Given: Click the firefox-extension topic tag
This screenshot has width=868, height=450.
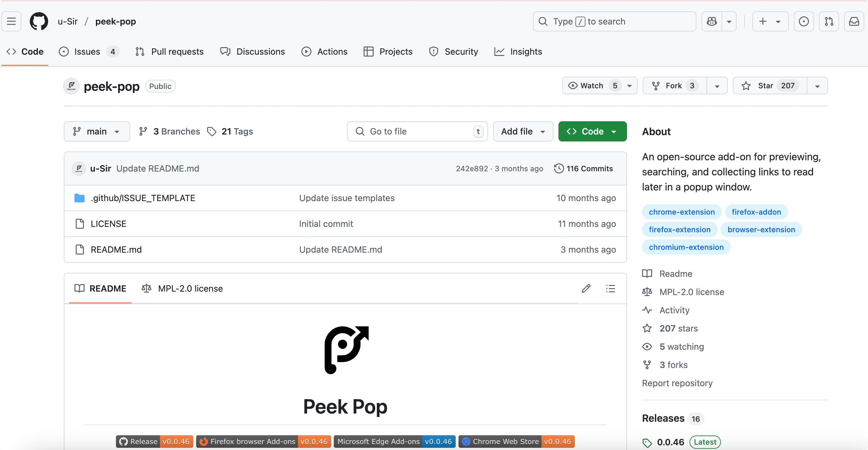Looking at the screenshot, I should [x=680, y=229].
